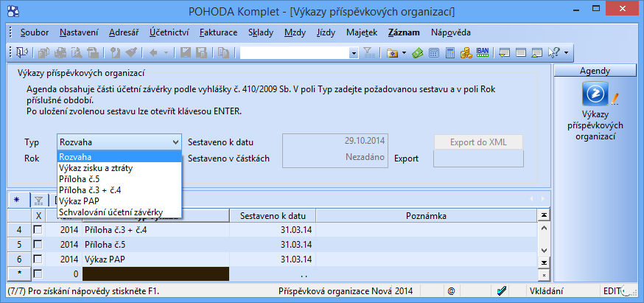Image resolution: width=644 pixels, height=303 pixels.
Task: Open the Nápověda menu
Action: (x=450, y=32)
